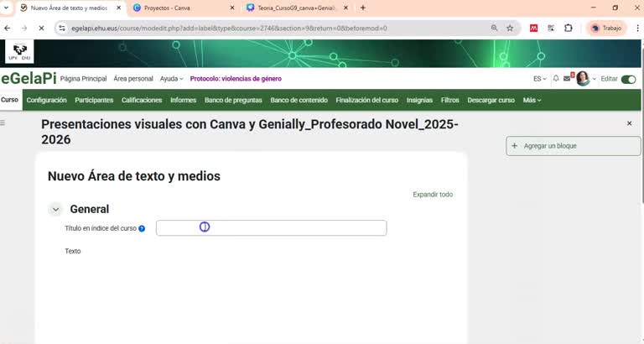Click Agregar un bloque button

coord(573,146)
